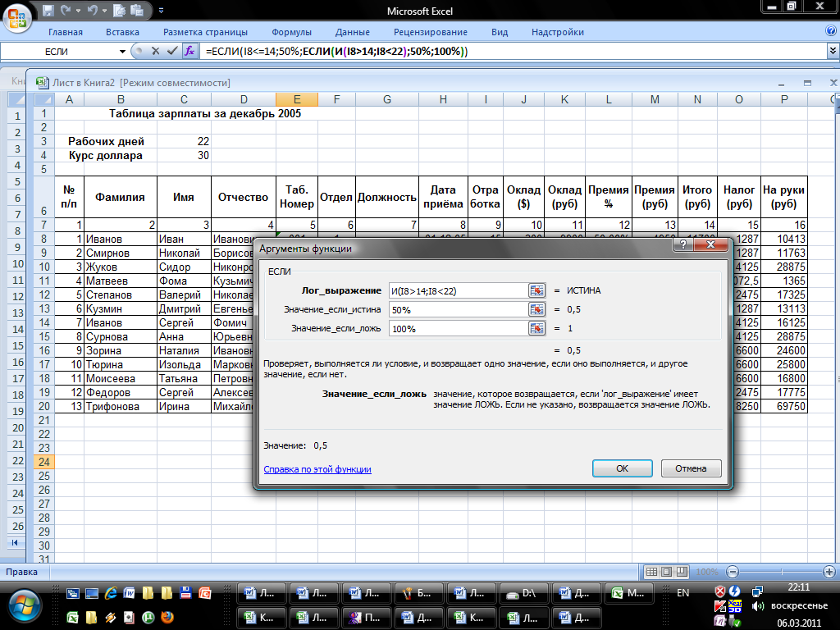This screenshot has width=840, height=630.
Task: Launch Word from the quick launch bar
Action: 130,593
